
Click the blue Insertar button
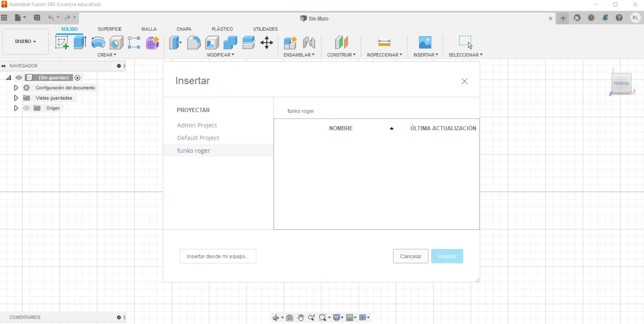(x=447, y=256)
